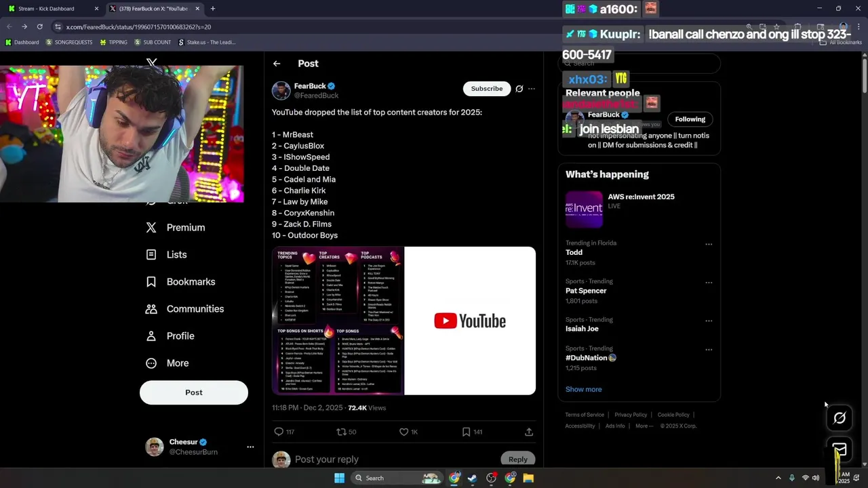Click FearBuck's avatar on the post
Viewport: 868px width, 488px height.
[281, 91]
